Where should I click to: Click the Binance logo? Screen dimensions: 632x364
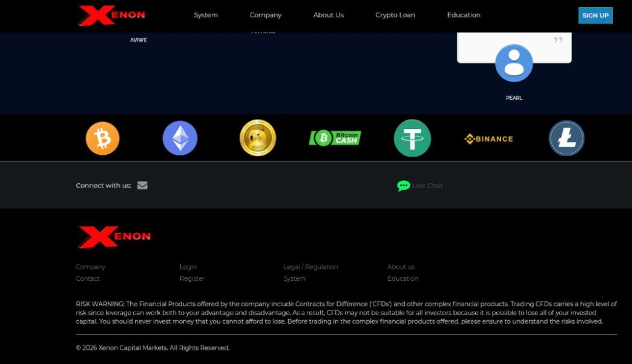tap(488, 139)
